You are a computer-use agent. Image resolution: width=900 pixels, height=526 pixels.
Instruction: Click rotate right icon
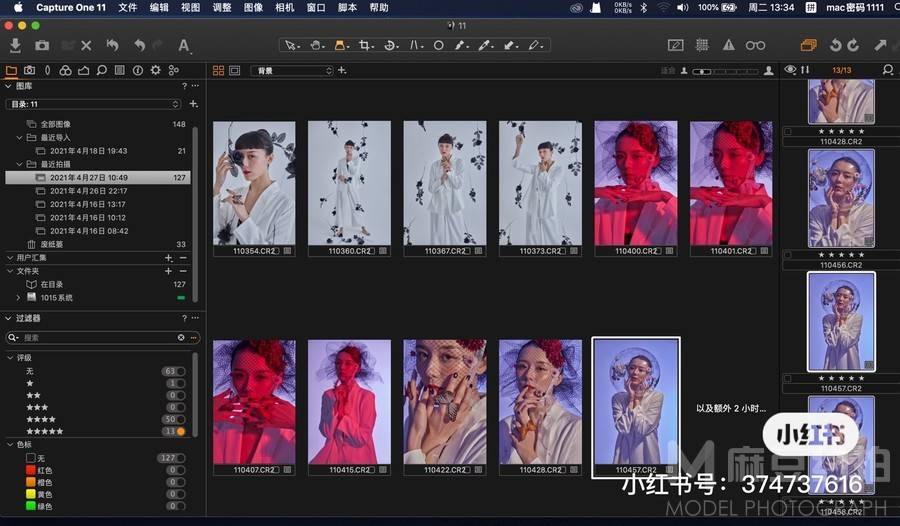coord(853,45)
